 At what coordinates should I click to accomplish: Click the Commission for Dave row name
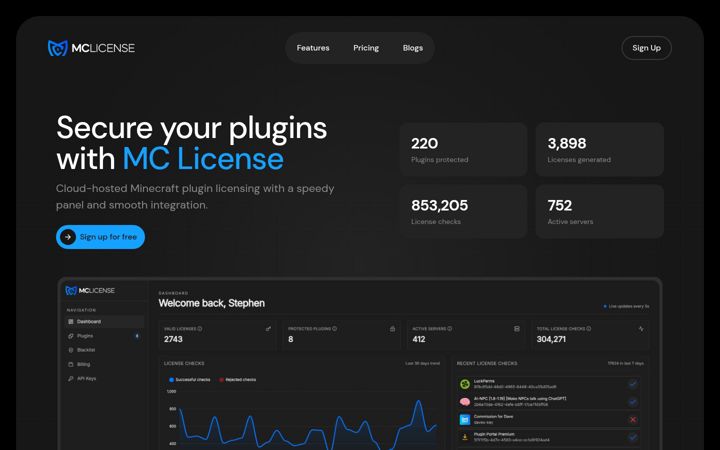(493, 416)
